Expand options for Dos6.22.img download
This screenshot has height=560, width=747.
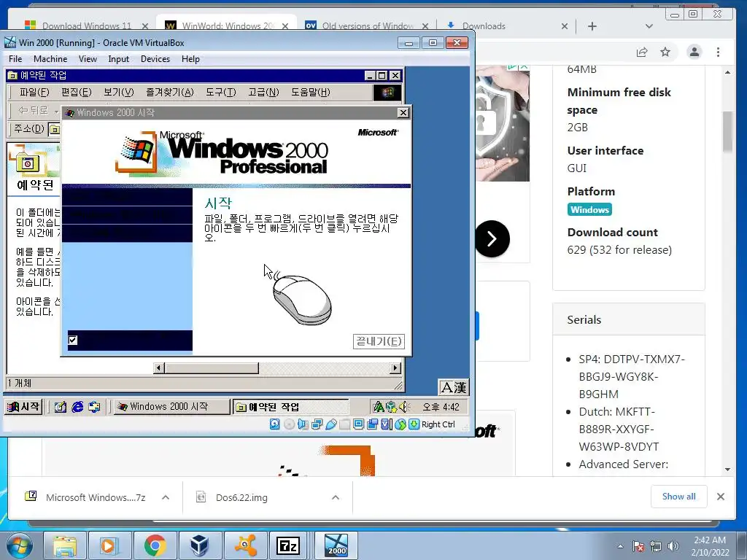336,497
